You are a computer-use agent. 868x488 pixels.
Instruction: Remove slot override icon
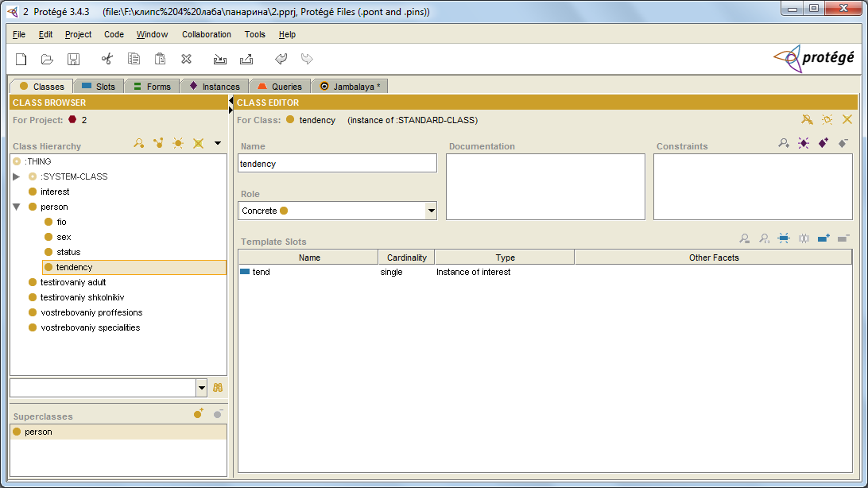[804, 238]
